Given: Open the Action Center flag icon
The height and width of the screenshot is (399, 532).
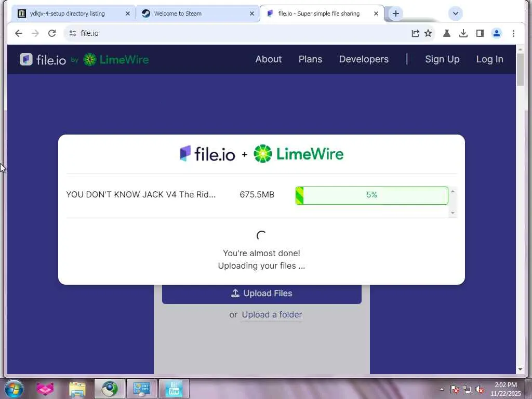Looking at the screenshot, I should pos(455,390).
